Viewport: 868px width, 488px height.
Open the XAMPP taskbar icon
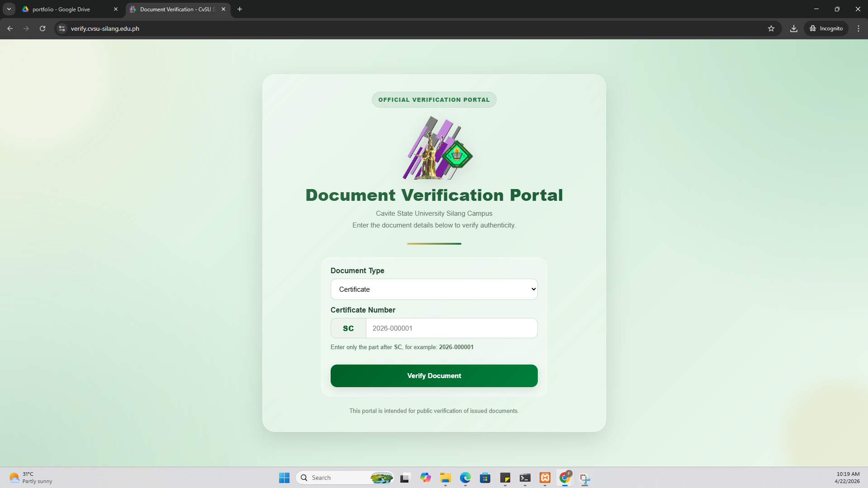[x=545, y=478]
